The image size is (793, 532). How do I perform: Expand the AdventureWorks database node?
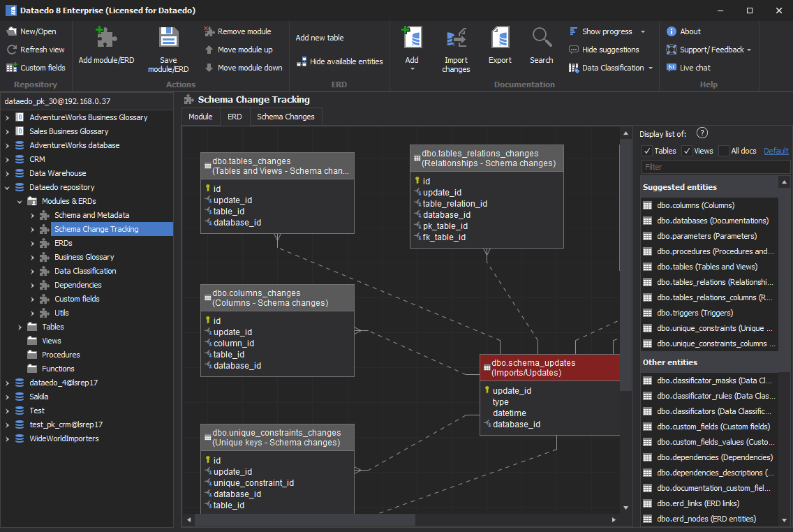tap(8, 145)
